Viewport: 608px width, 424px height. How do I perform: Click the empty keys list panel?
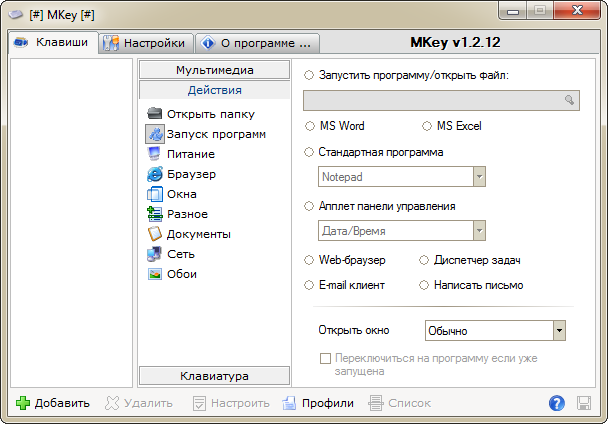[x=71, y=223]
